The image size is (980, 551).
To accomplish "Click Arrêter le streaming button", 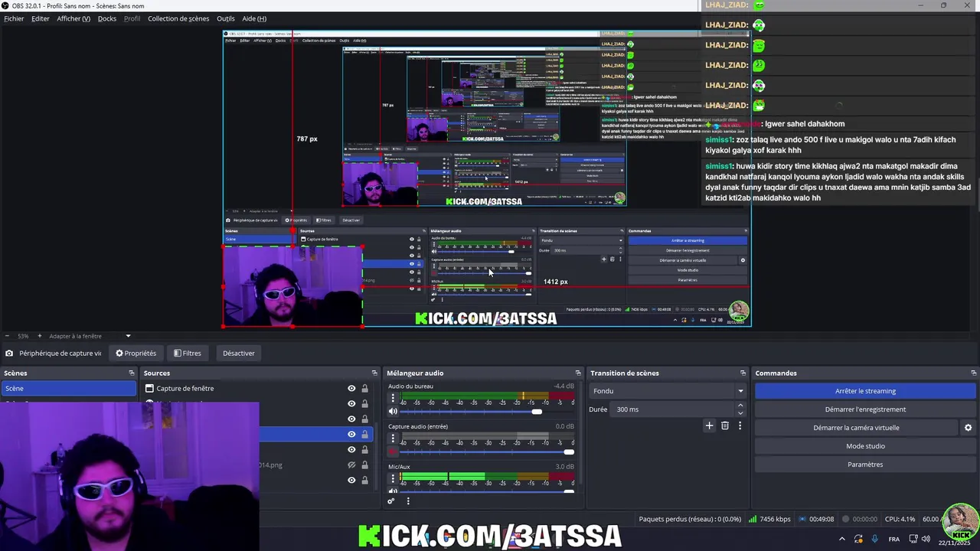I will click(865, 391).
